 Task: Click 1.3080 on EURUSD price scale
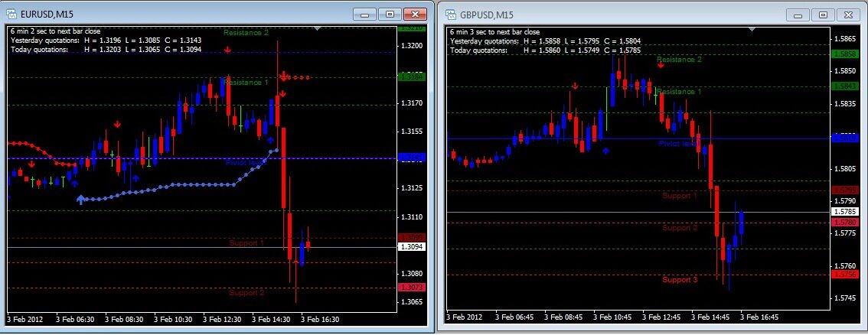tap(412, 274)
